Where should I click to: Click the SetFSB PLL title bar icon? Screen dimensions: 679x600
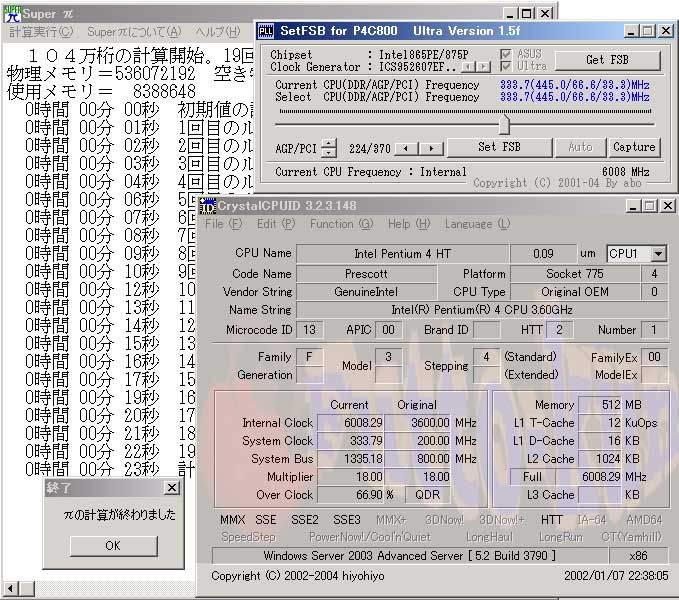265,31
